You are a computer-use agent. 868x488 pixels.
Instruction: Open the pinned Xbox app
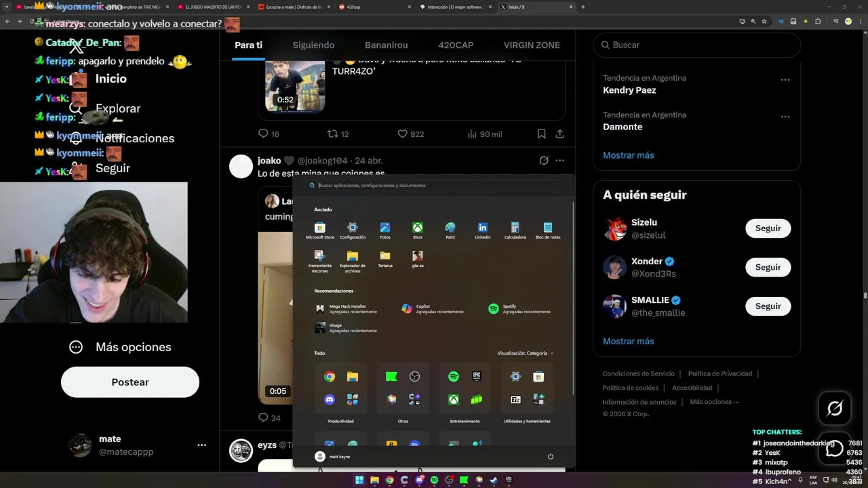coord(417,230)
